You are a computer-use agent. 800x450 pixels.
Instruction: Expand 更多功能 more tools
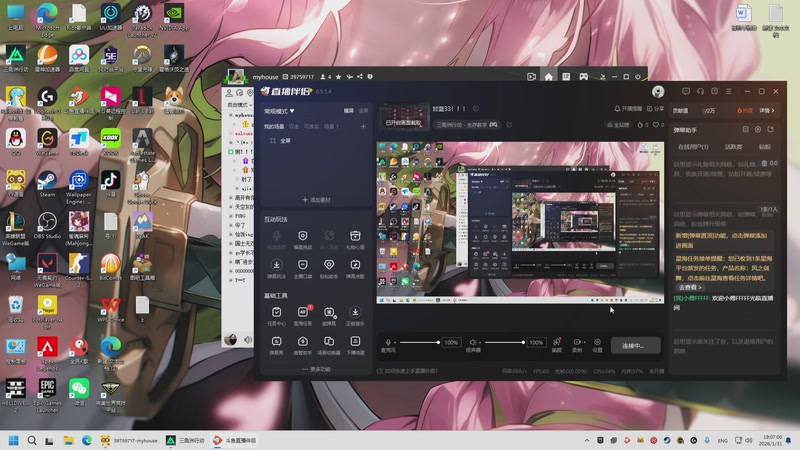pyautogui.click(x=316, y=369)
